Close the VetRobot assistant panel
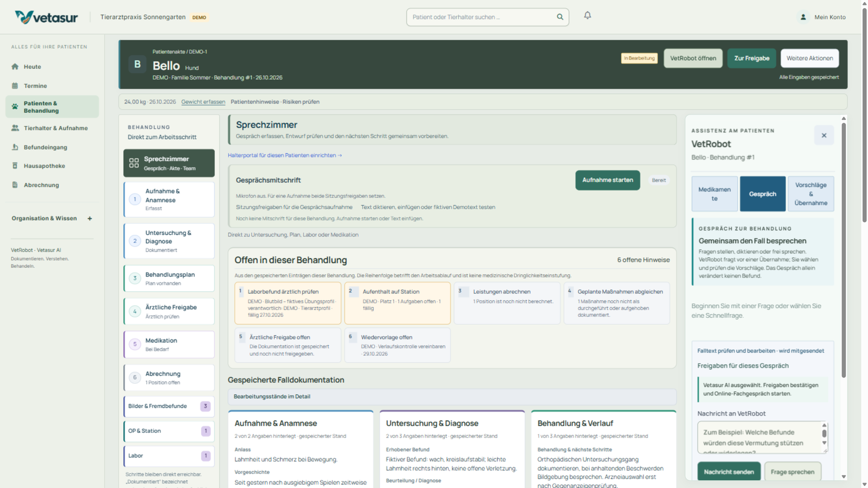The height and width of the screenshot is (488, 868). tap(824, 136)
